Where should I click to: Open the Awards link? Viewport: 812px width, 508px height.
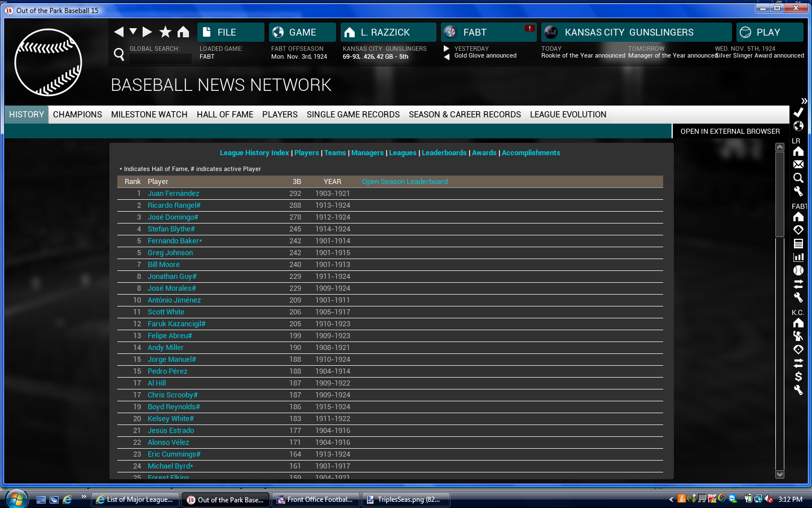484,153
